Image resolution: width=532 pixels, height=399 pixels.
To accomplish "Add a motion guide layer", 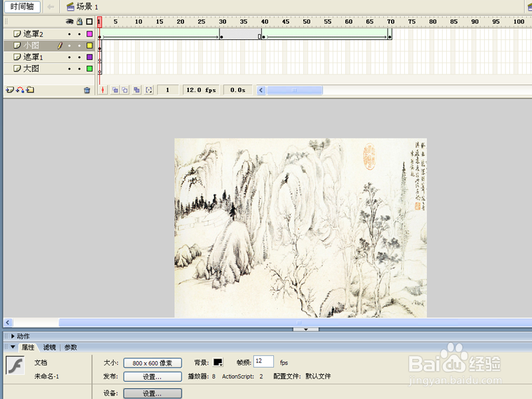I will click(x=20, y=90).
